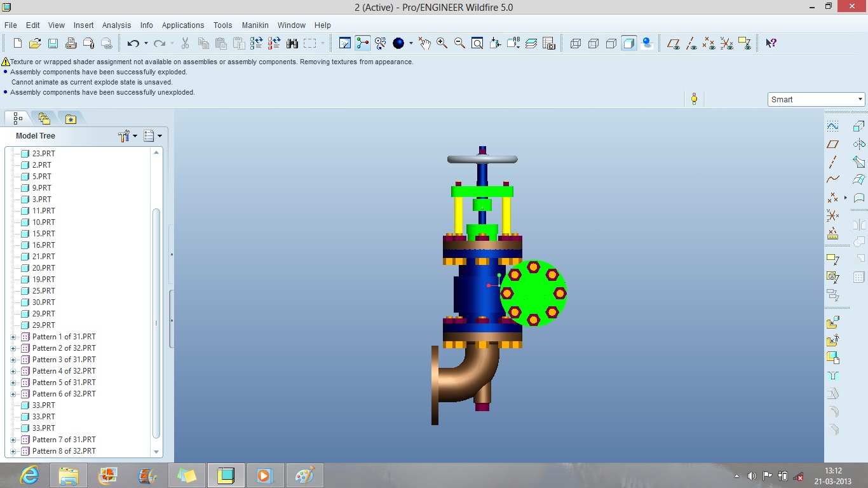
Task: Select the Revolve tool in right toolbar
Action: 859,144
